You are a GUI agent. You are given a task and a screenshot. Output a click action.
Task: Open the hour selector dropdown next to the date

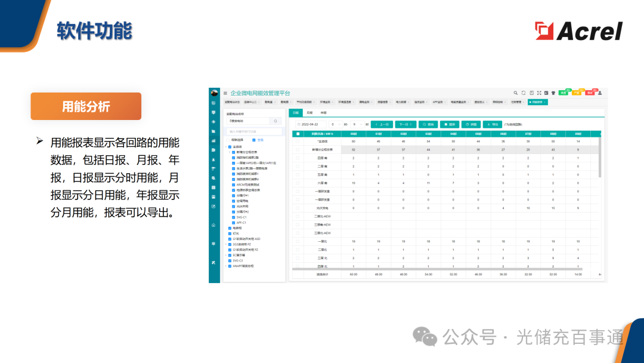335,124
